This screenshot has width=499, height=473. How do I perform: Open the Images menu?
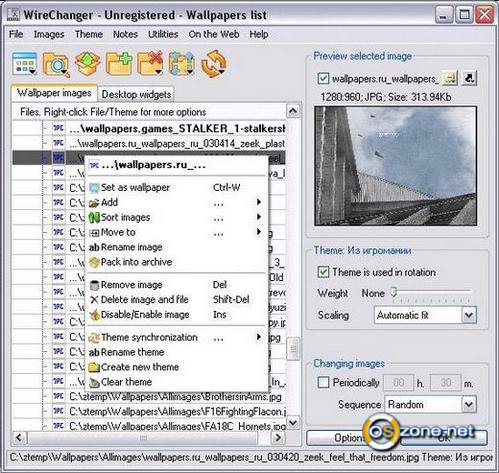(49, 34)
